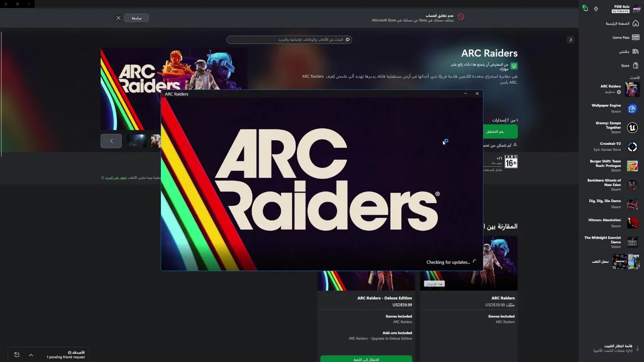Click the green button under Deluxe Edition

(366, 359)
